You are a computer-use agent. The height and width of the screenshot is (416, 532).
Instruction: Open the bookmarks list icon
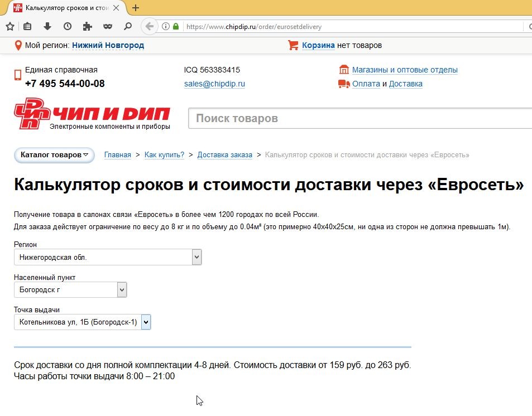tap(28, 26)
